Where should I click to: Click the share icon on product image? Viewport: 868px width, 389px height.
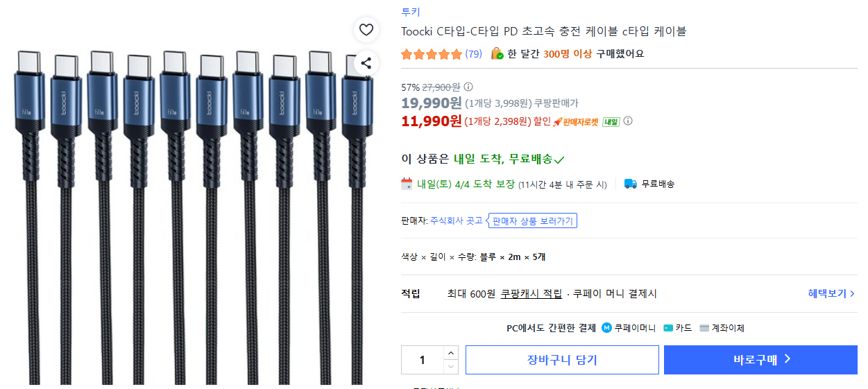pyautogui.click(x=366, y=63)
